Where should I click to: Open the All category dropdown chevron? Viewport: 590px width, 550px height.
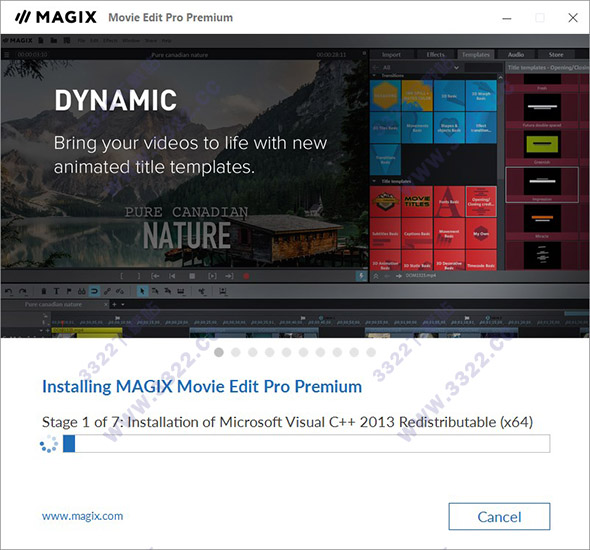point(456,68)
